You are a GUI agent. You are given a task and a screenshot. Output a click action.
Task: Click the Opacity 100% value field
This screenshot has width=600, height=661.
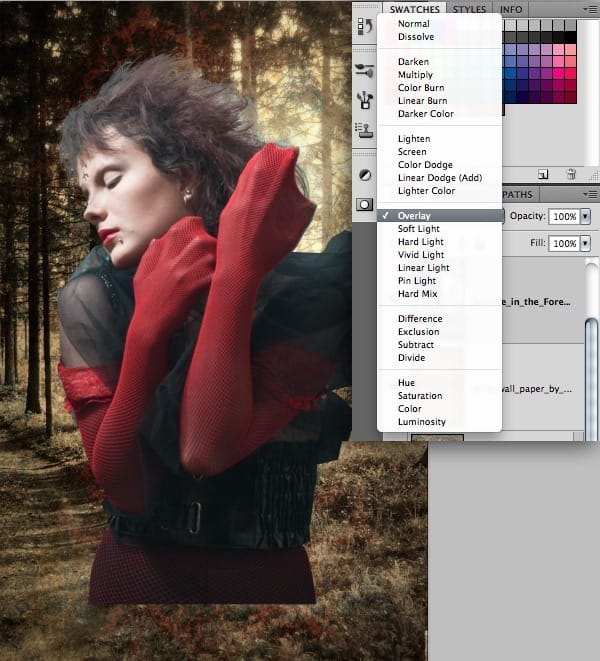pyautogui.click(x=564, y=216)
